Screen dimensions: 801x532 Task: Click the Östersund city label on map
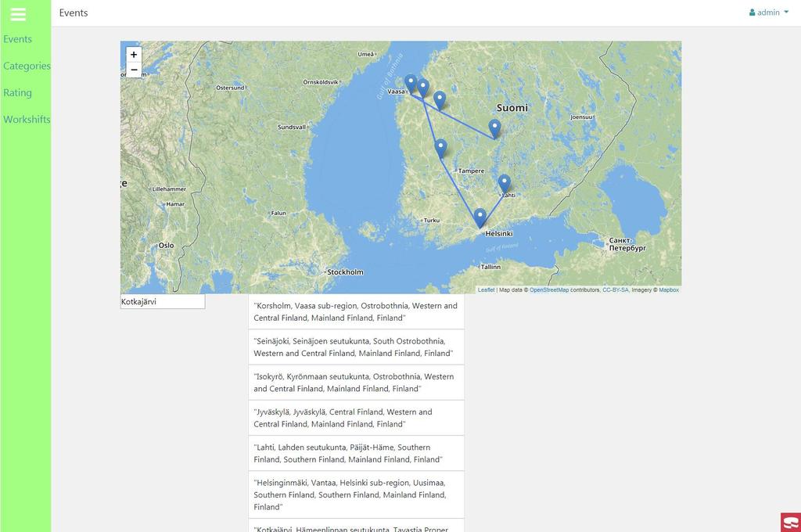coord(230,88)
